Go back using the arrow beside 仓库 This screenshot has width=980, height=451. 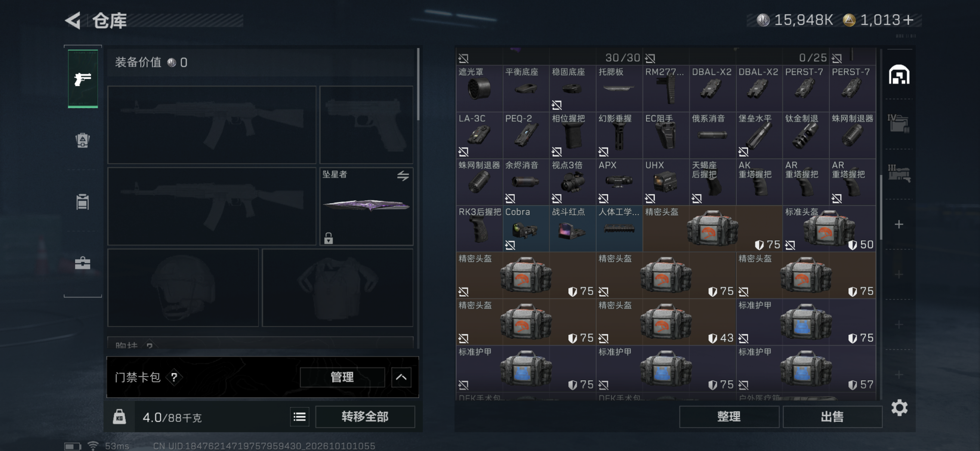[73, 20]
